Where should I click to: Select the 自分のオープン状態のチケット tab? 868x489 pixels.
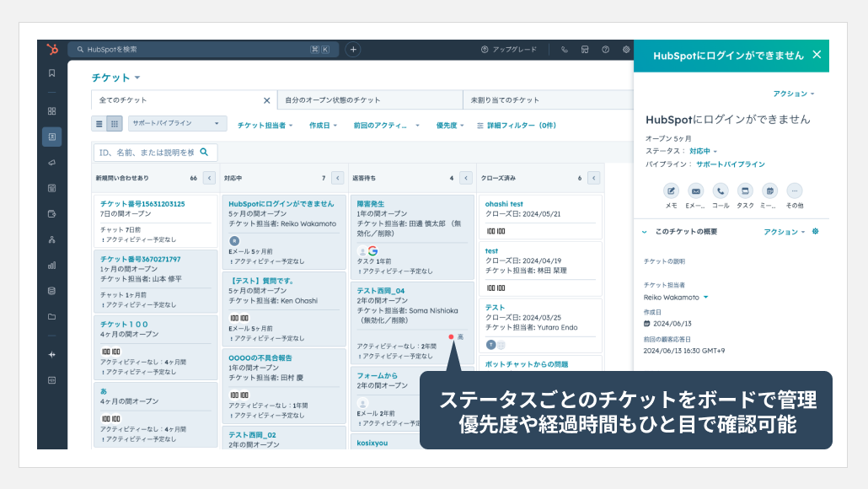pos(370,100)
